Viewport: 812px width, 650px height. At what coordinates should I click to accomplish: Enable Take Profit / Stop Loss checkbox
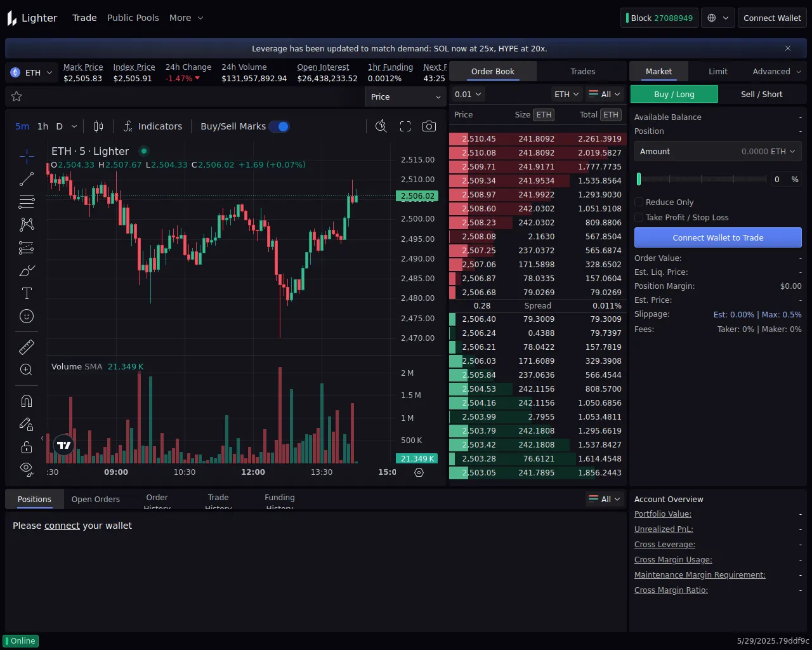tap(639, 218)
